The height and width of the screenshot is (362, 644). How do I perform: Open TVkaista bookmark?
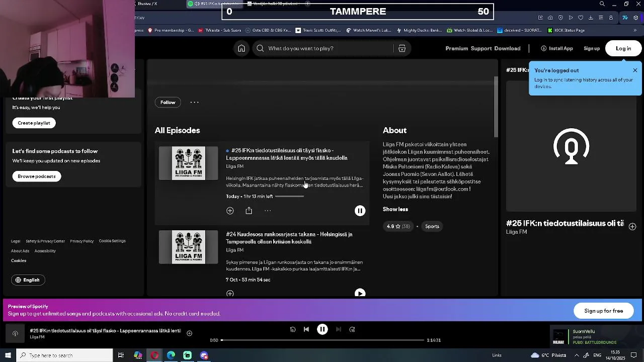pyautogui.click(x=220, y=30)
